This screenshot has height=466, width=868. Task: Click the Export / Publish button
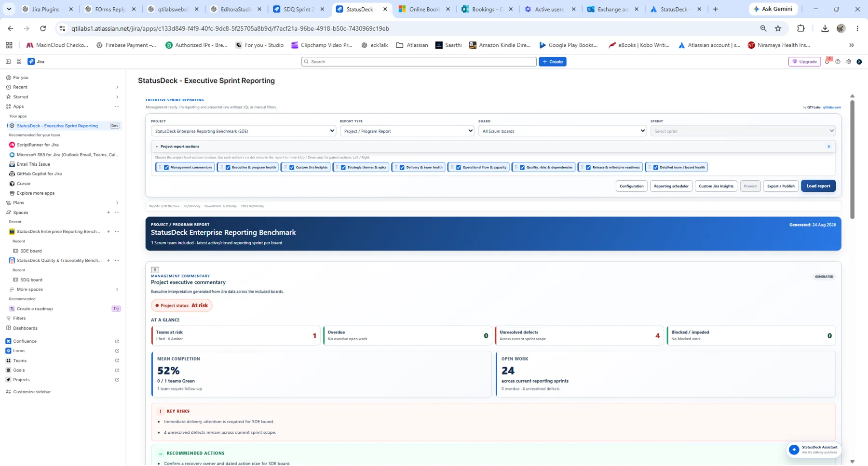click(x=781, y=186)
